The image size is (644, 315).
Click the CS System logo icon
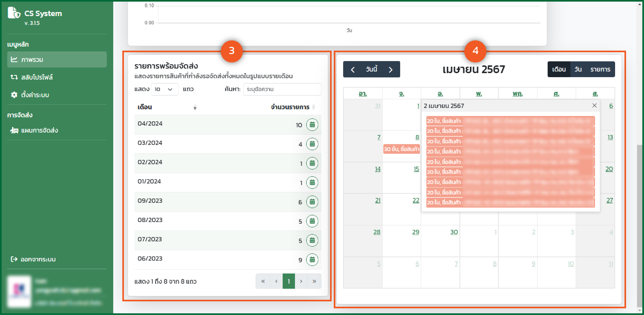pos(14,13)
